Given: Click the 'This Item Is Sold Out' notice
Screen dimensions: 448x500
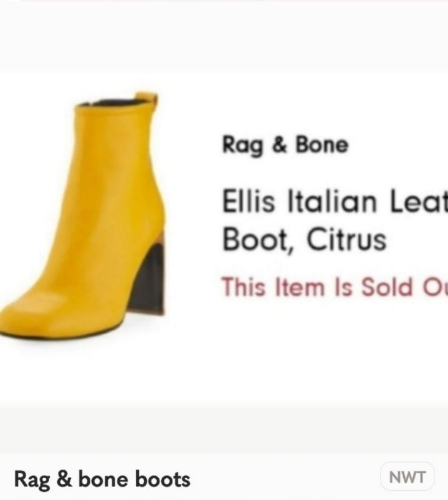Looking at the screenshot, I should point(335,287).
